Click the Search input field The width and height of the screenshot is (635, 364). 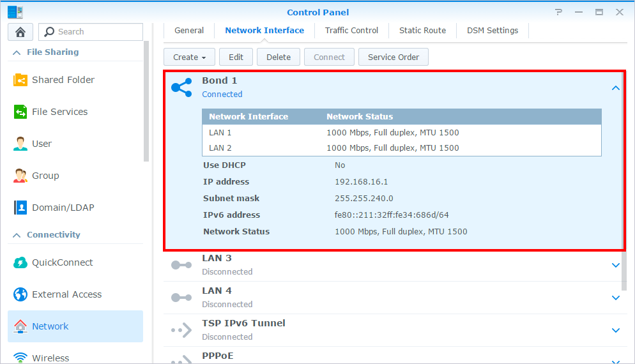point(91,31)
